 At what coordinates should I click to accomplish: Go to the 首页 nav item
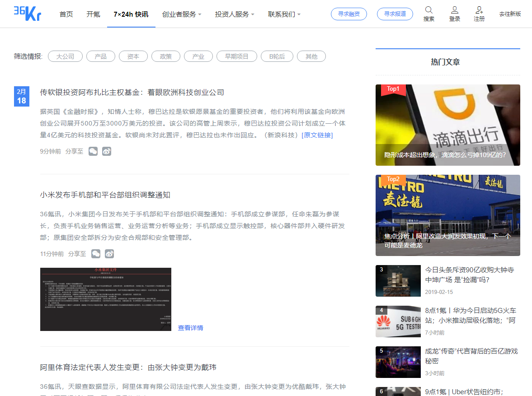point(66,14)
